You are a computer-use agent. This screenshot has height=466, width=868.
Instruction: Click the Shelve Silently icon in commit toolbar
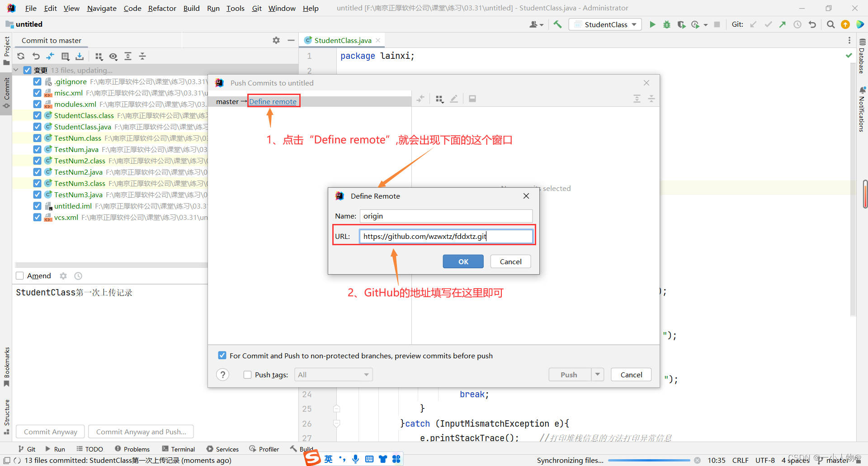point(80,56)
